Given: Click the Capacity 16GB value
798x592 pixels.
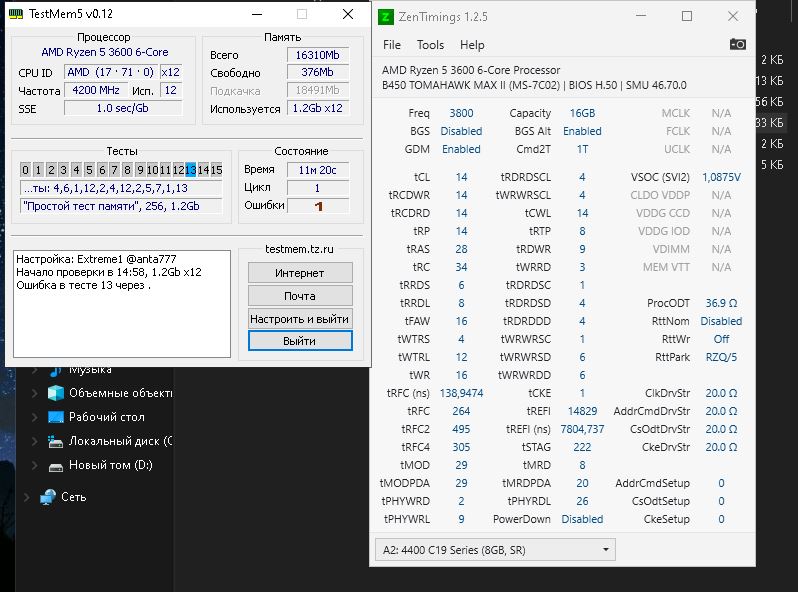Looking at the screenshot, I should pos(582,113).
